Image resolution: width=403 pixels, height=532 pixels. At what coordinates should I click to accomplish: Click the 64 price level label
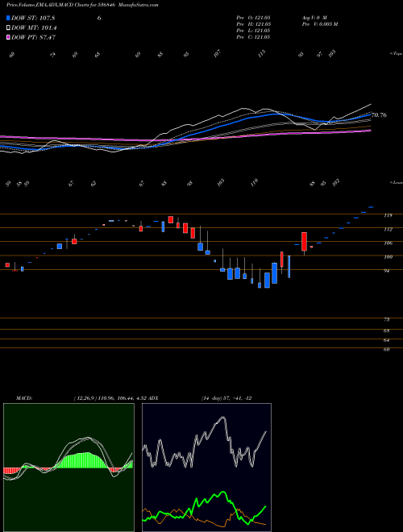click(386, 340)
